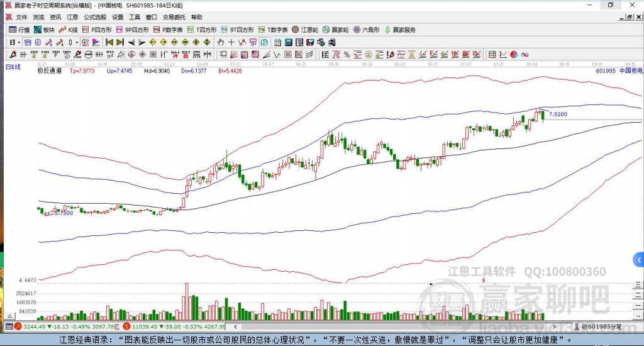Open the 9T四方形 tool
The height and width of the screenshot is (346, 644).
tap(237, 30)
